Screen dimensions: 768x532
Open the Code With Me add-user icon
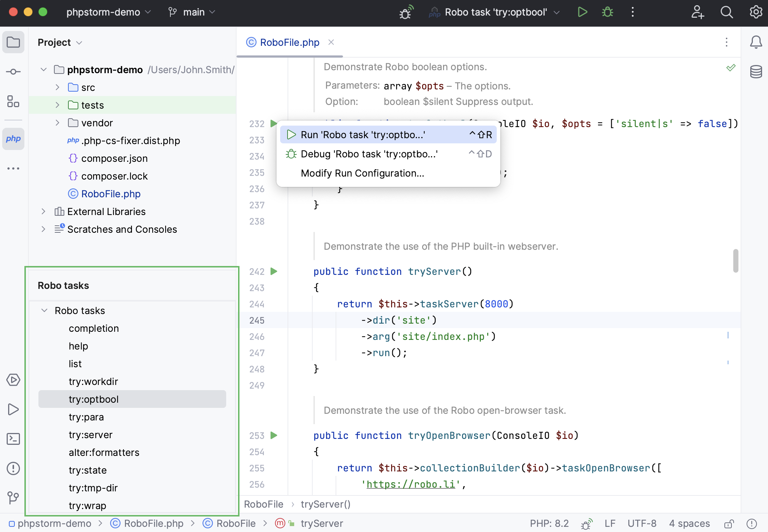coord(698,12)
